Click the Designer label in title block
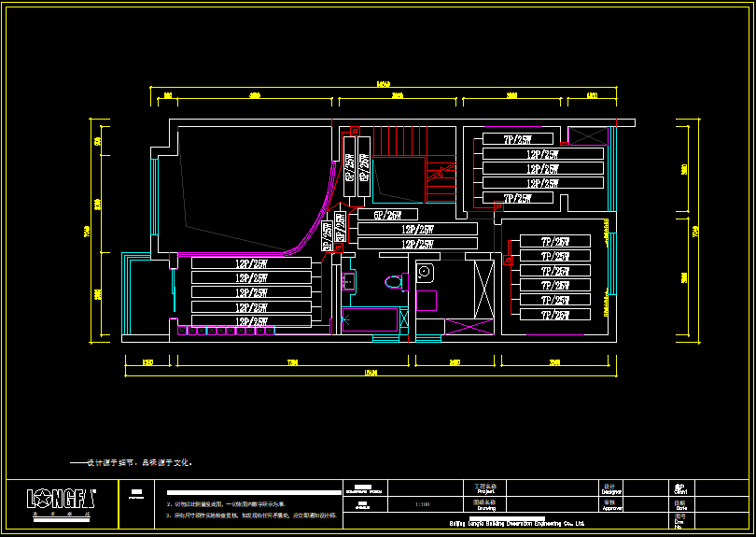756x537 pixels. pyautogui.click(x=611, y=488)
